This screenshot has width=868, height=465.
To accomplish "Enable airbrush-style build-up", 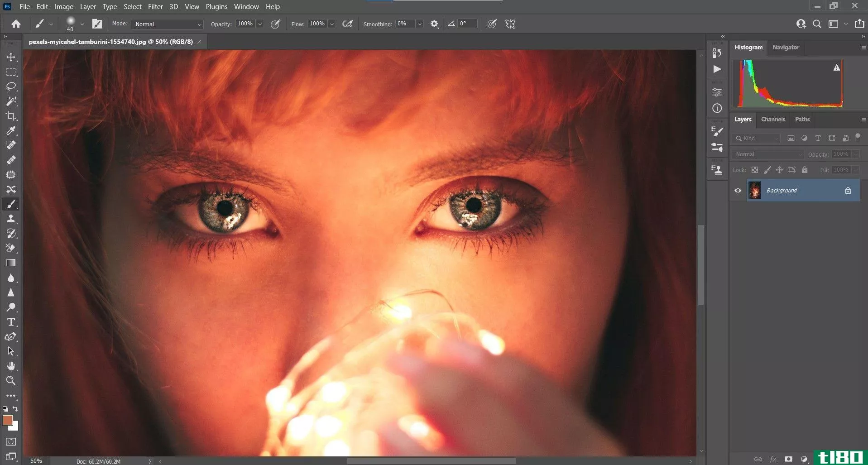I will (347, 24).
